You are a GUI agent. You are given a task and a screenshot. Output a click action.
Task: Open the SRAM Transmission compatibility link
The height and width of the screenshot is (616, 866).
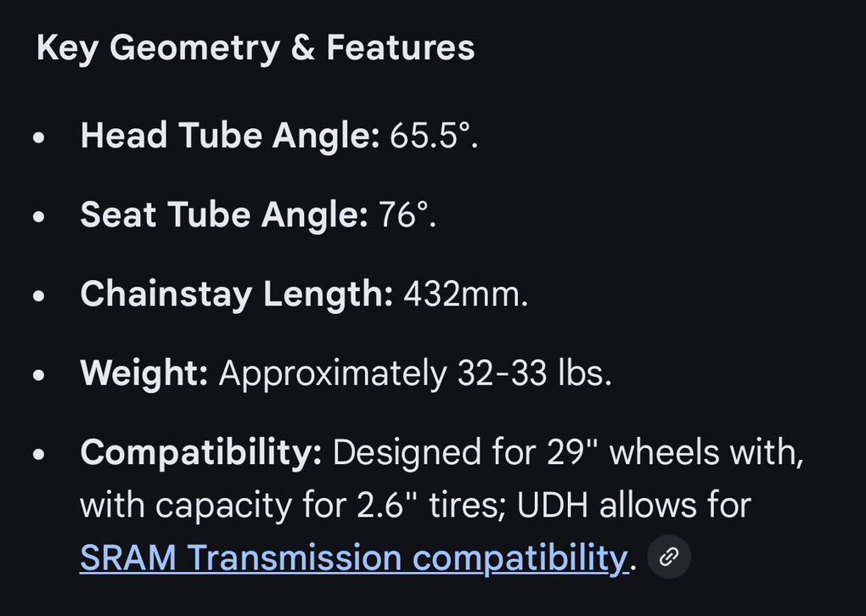pyautogui.click(x=353, y=557)
